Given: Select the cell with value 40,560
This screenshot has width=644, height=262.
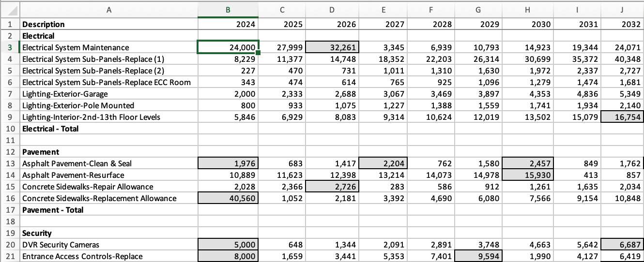Looking at the screenshot, I should (x=229, y=198).
